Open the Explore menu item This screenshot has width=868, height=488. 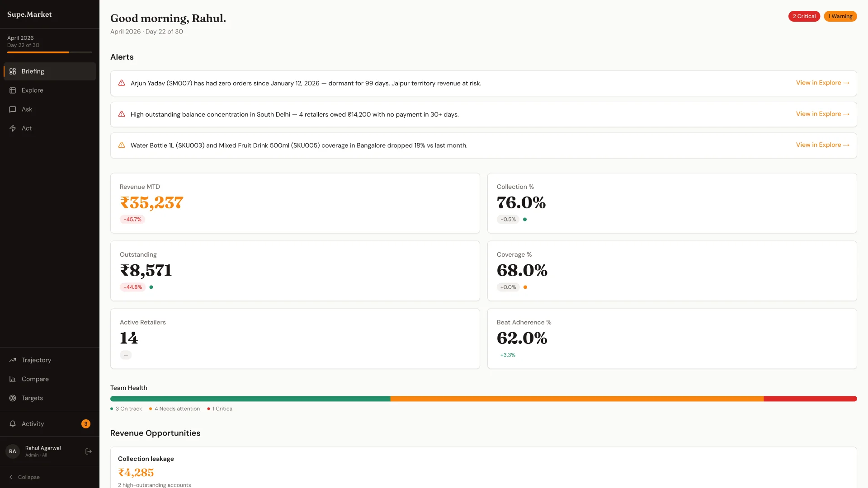coord(33,90)
